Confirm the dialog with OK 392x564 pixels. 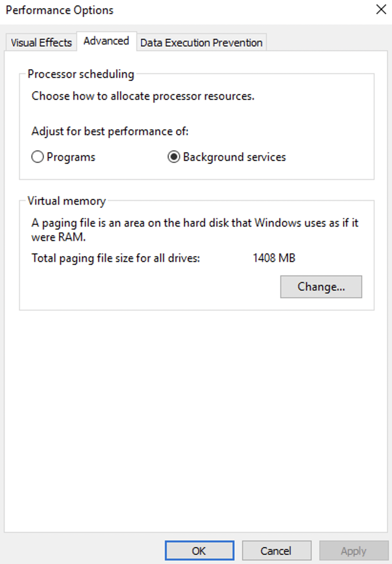[x=199, y=551]
